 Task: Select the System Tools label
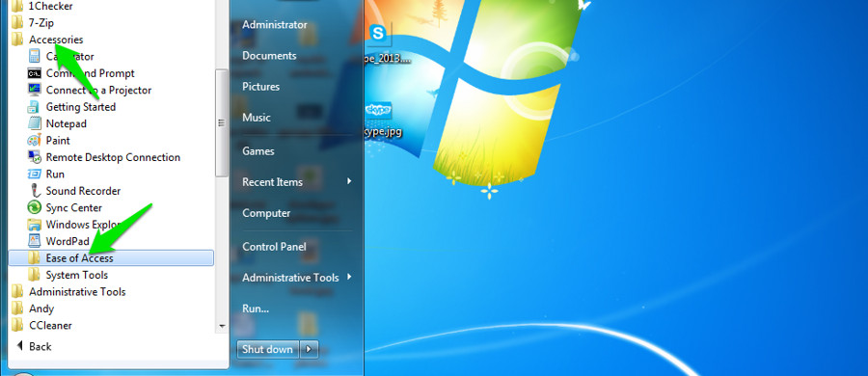pos(77,275)
